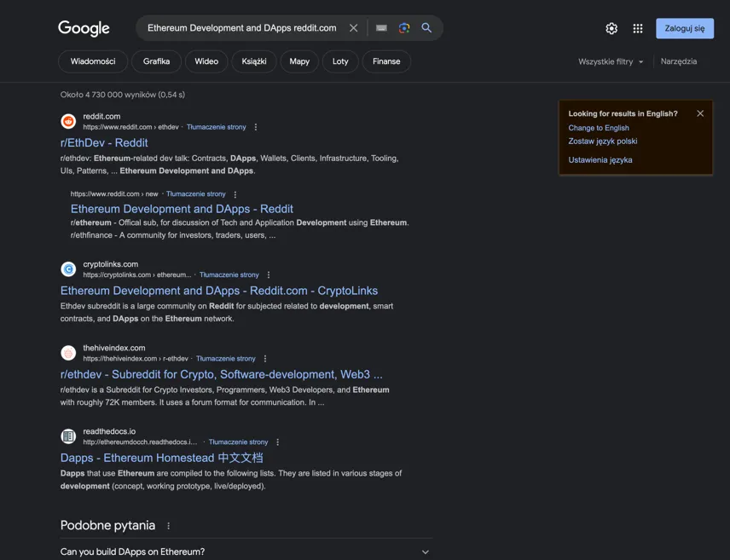Screen dimensions: 730x560
Task: Close the 'Looking for results in English?' box
Action: point(700,113)
